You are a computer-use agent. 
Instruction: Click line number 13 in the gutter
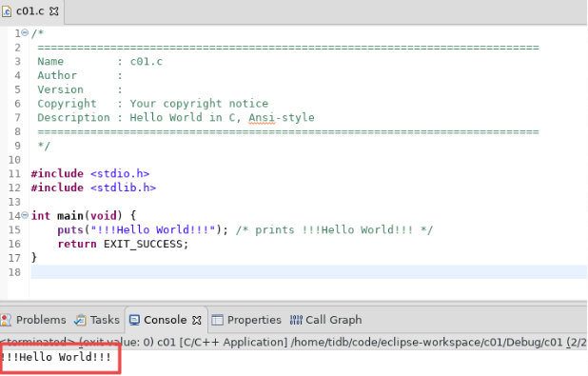14,202
